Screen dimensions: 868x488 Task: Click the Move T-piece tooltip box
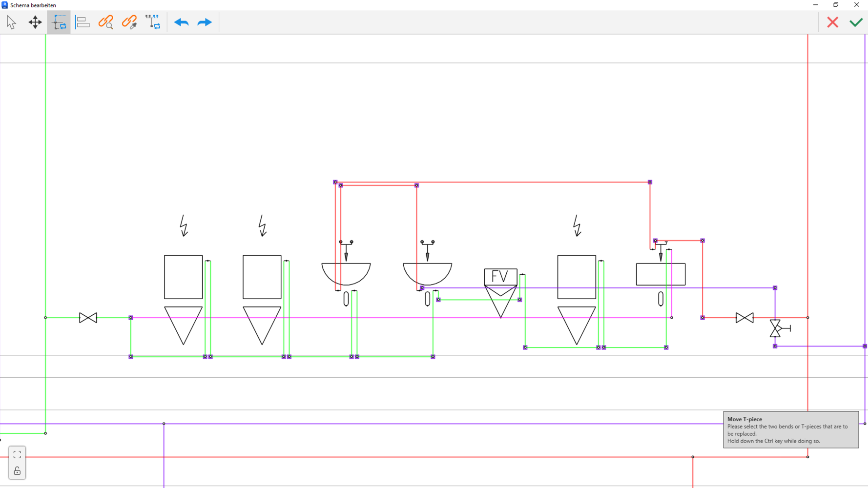pyautogui.click(x=790, y=429)
